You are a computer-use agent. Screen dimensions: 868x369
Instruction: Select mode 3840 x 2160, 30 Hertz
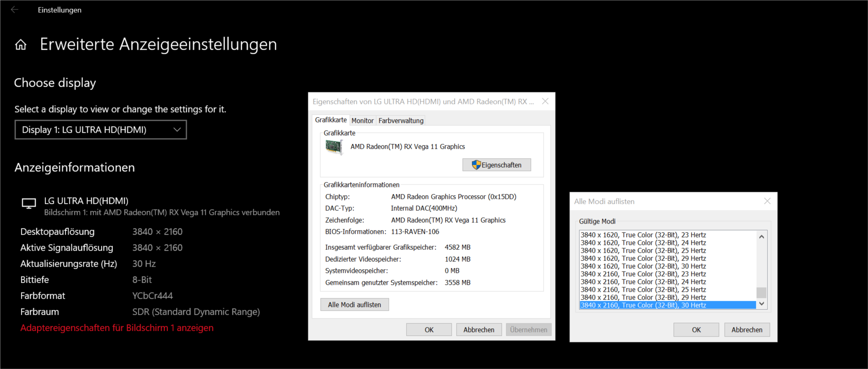pos(668,305)
